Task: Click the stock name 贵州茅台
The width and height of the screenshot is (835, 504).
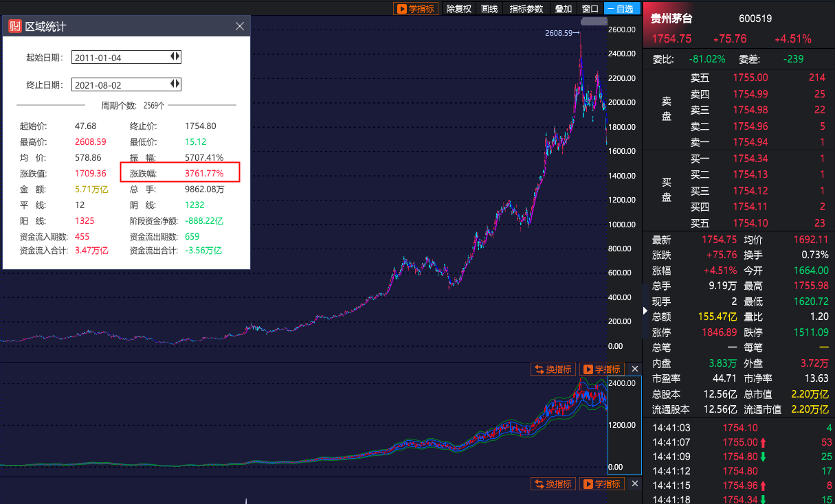Action: point(671,19)
